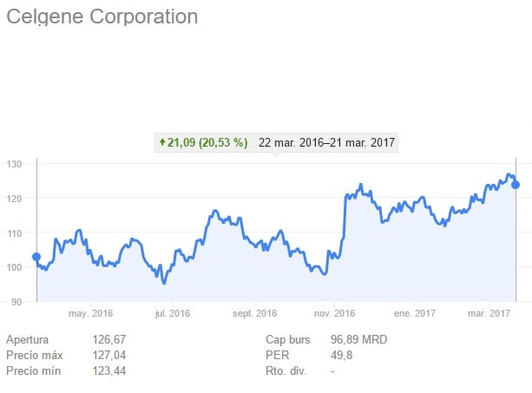Click the Apertura value 126,67
This screenshot has width=532, height=393.
coord(109,339)
